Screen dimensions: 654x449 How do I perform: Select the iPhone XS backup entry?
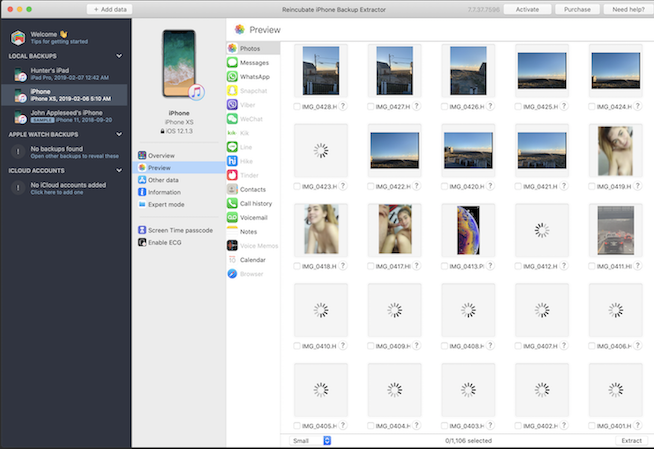point(65,95)
